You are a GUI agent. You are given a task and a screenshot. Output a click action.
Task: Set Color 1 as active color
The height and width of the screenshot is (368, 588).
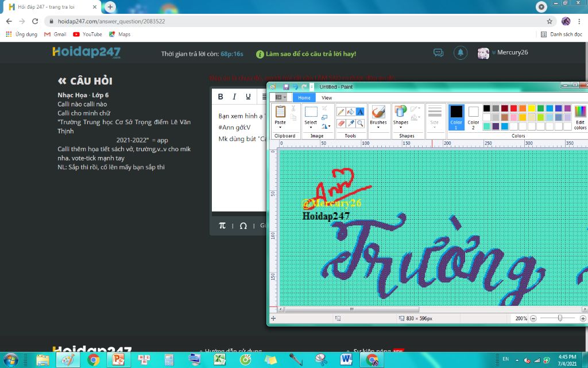coord(456,117)
